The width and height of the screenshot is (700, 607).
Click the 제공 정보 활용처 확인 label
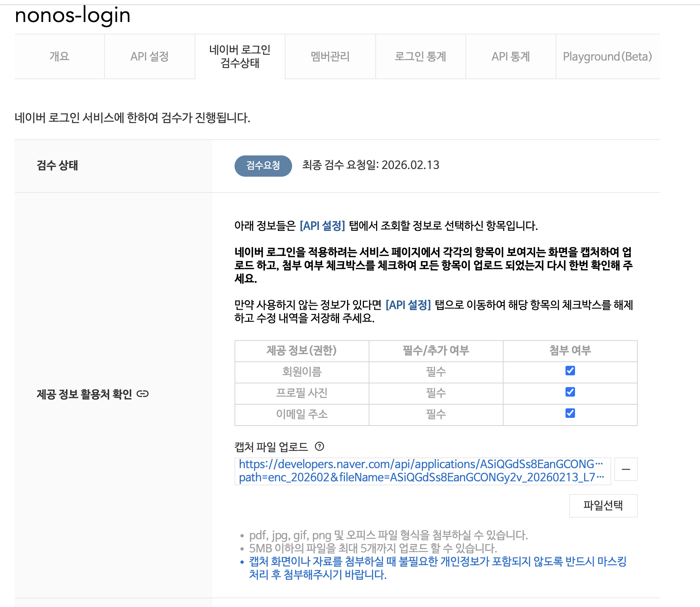[x=84, y=394]
